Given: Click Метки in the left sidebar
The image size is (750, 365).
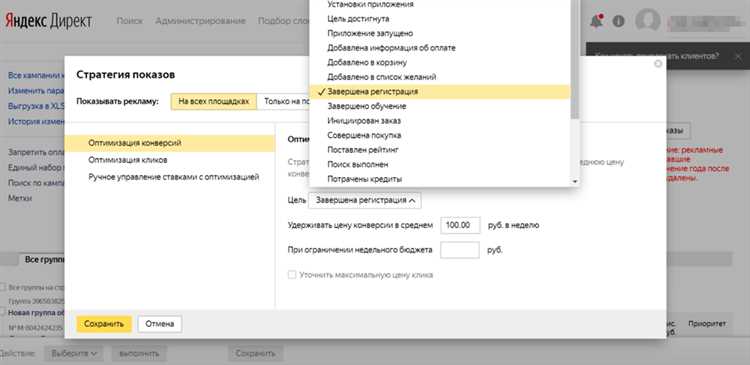Looking at the screenshot, I should [20, 198].
